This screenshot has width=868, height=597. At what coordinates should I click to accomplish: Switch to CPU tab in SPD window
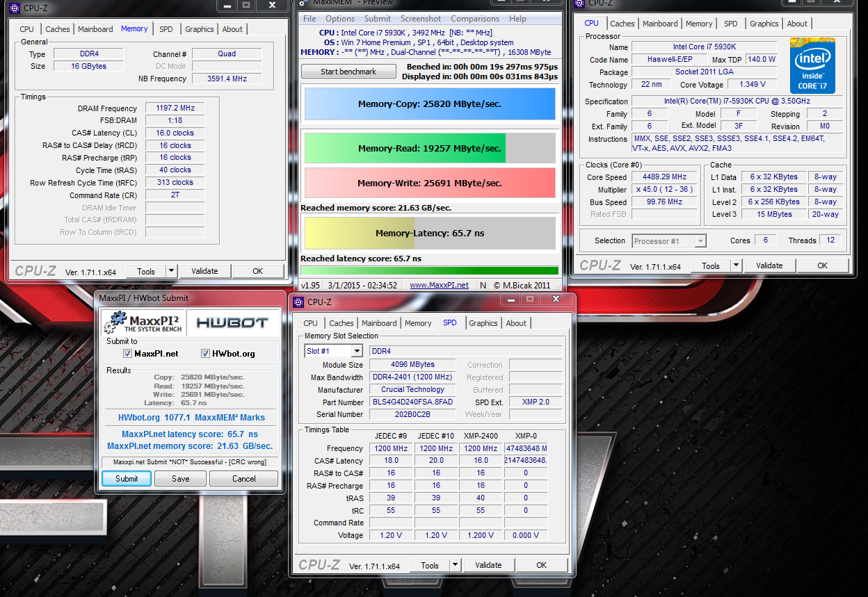311,323
